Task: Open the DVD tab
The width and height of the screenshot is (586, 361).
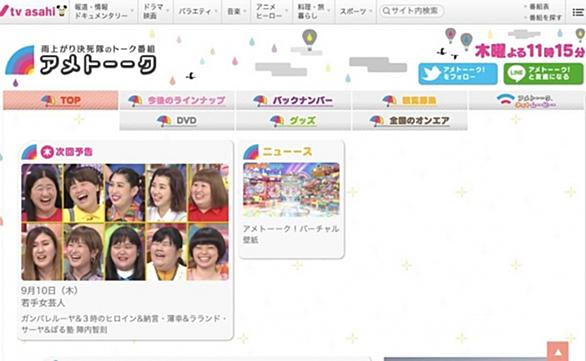Action: pos(177,121)
